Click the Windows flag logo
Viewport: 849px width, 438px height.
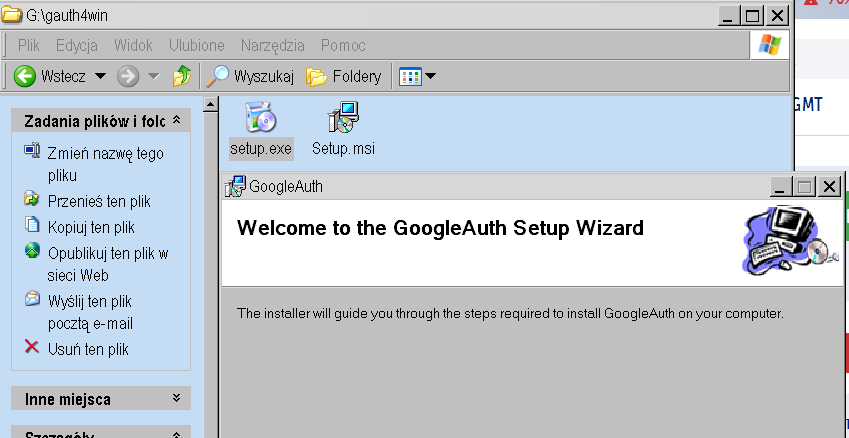tap(769, 45)
